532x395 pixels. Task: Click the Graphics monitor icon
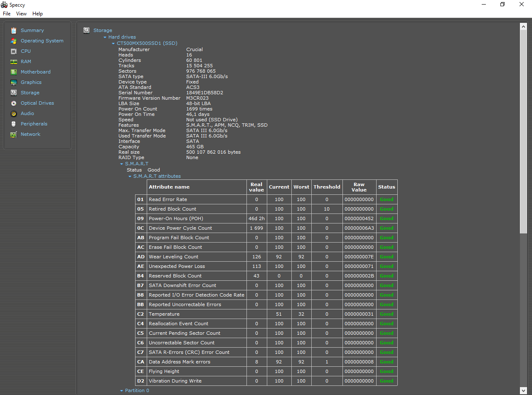click(x=14, y=82)
